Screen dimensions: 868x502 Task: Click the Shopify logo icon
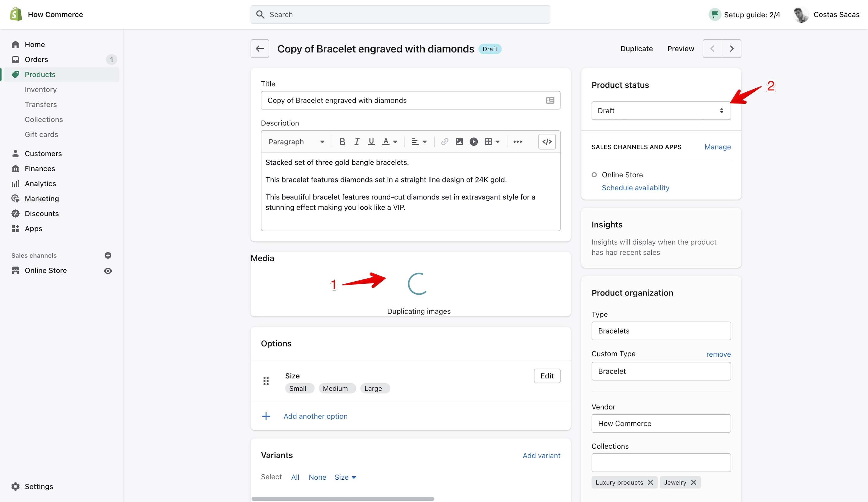click(15, 14)
